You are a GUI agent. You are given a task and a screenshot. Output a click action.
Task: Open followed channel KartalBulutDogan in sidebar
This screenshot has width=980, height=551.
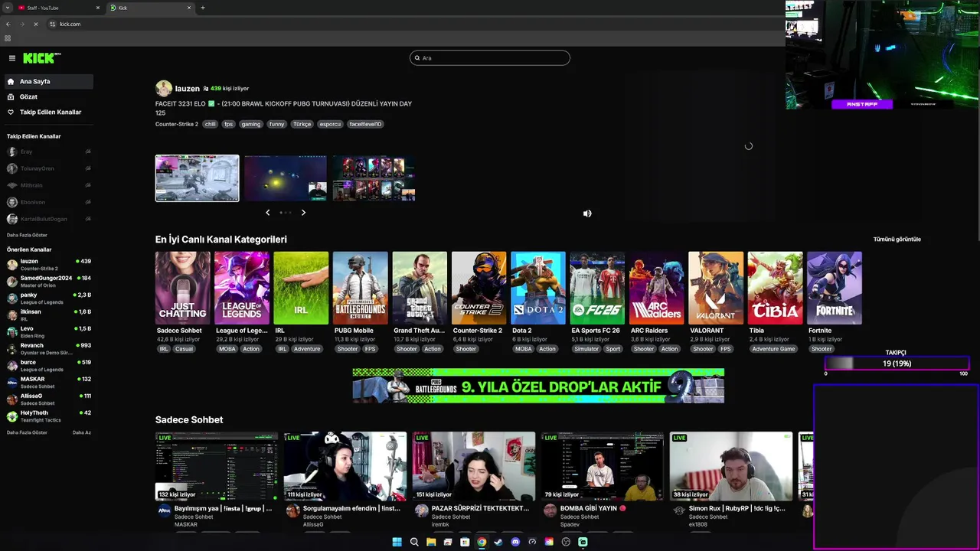[48, 219]
